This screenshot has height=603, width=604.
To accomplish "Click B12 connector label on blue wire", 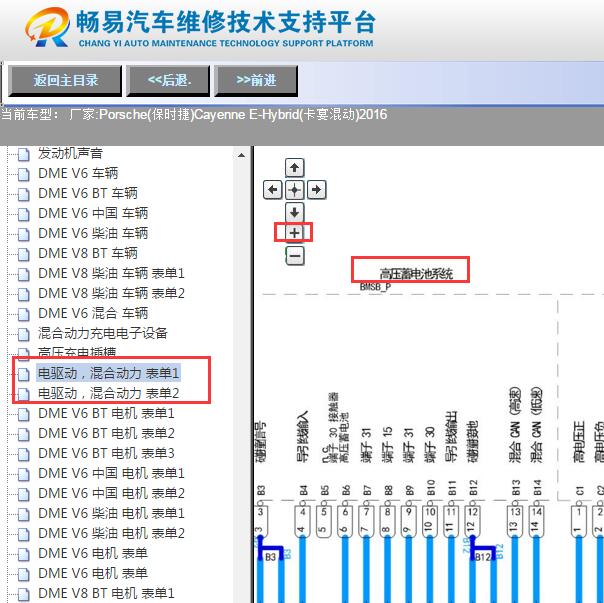I will tap(482, 557).
